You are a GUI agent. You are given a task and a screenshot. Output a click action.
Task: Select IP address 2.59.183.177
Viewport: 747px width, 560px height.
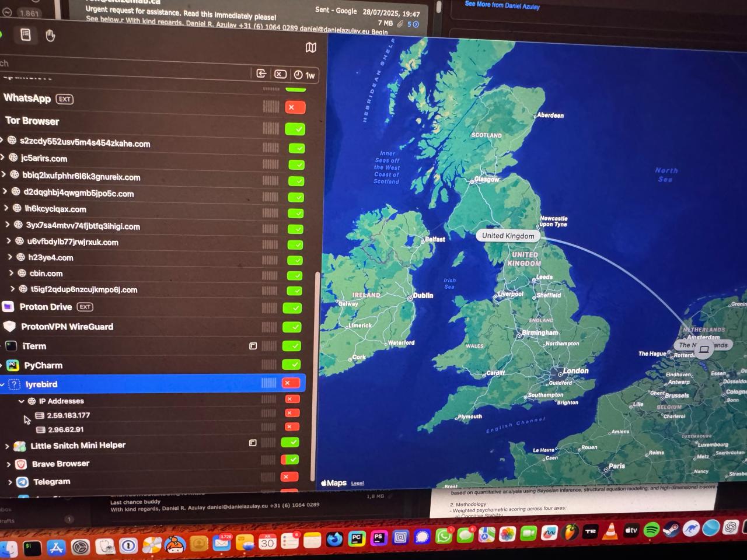coord(68,415)
